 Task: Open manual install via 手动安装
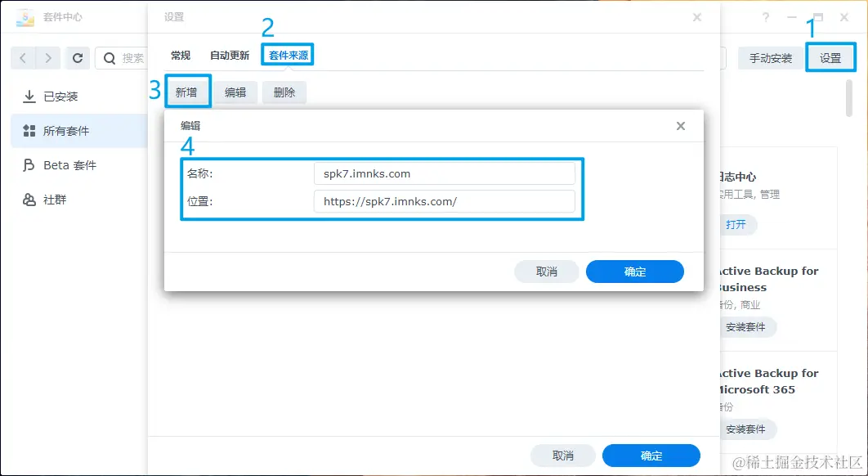click(x=770, y=58)
